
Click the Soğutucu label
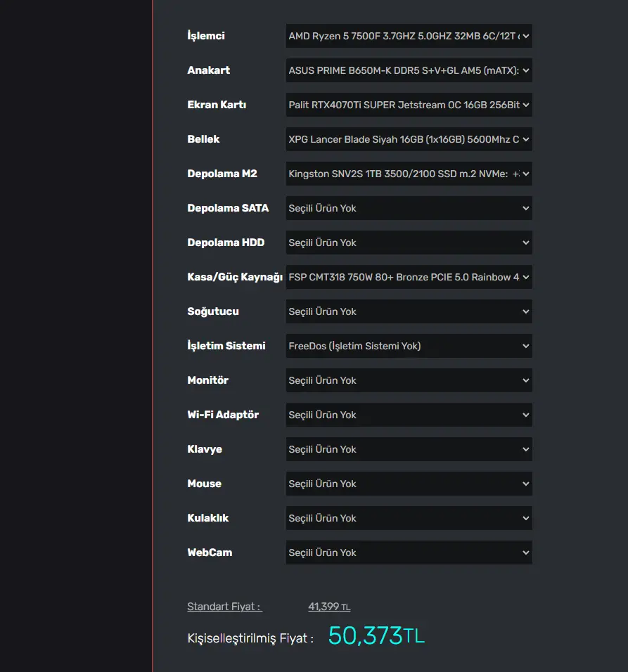point(213,311)
